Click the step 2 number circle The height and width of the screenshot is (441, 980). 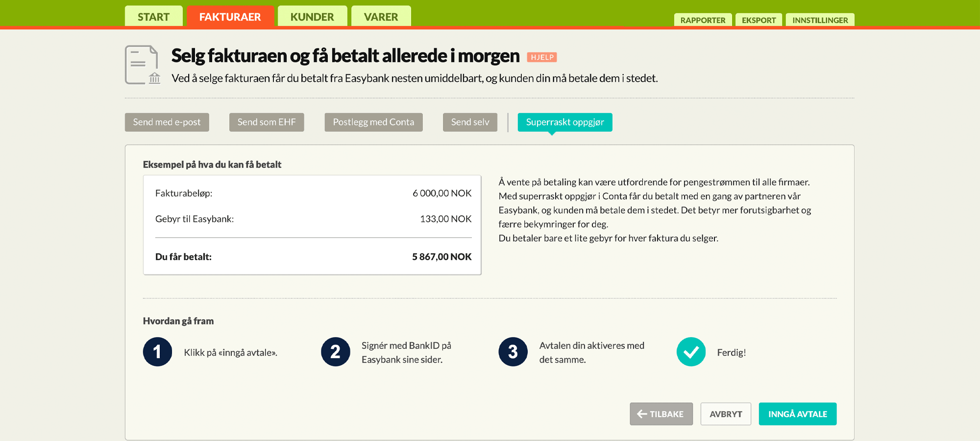pyautogui.click(x=335, y=352)
